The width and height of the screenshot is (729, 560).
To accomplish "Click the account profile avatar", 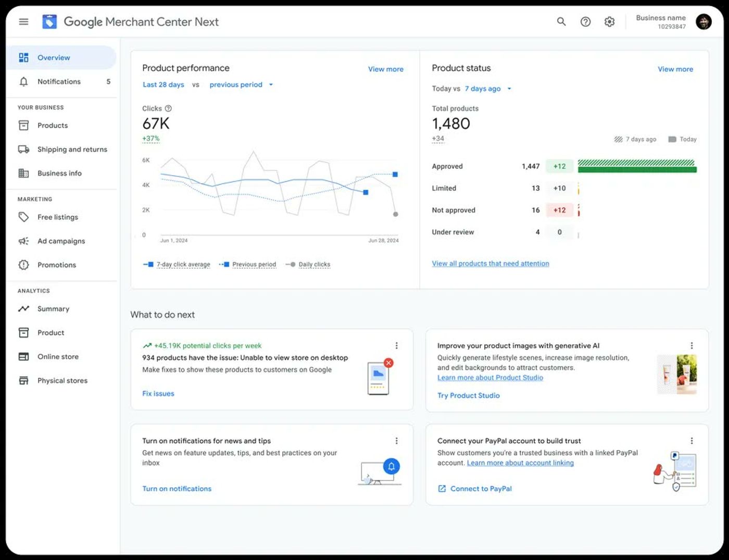I will pyautogui.click(x=703, y=22).
